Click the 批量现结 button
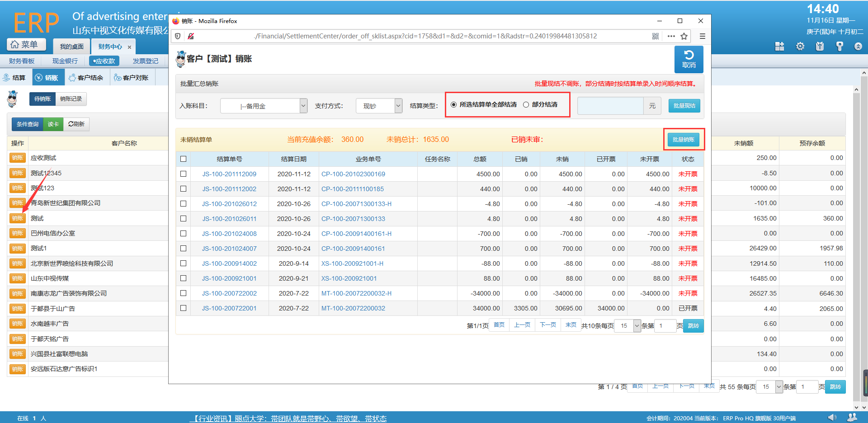This screenshot has height=423, width=868. click(684, 106)
